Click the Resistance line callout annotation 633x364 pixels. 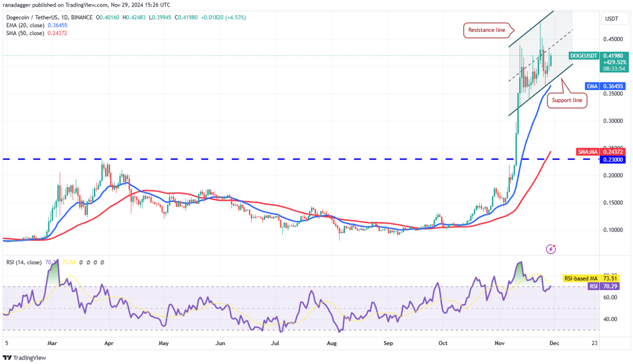(487, 30)
